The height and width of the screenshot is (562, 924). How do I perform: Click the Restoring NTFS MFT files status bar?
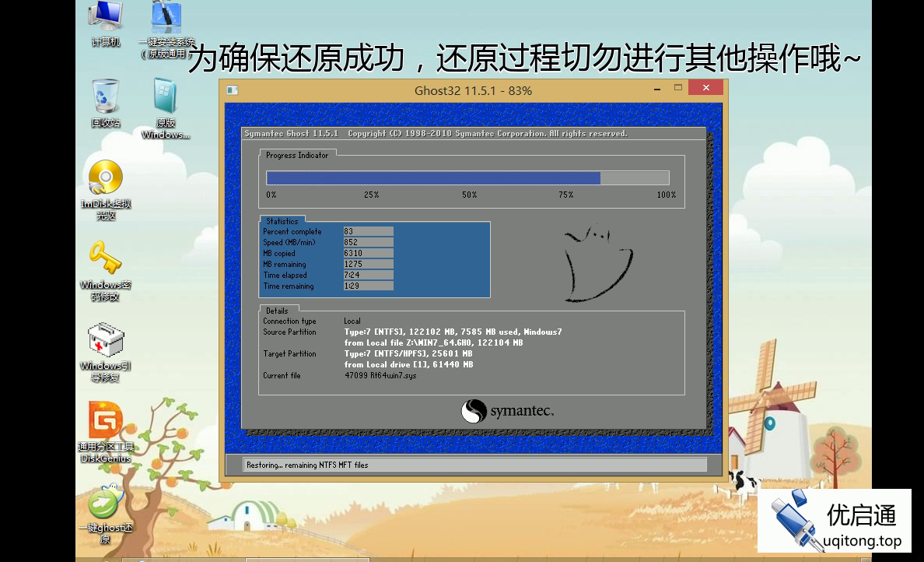pos(474,465)
